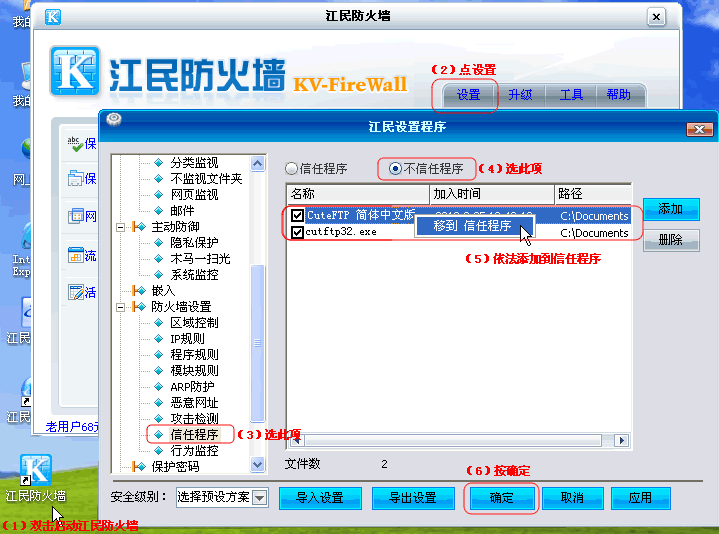Click diamond icon beside 信任程序

159,435
